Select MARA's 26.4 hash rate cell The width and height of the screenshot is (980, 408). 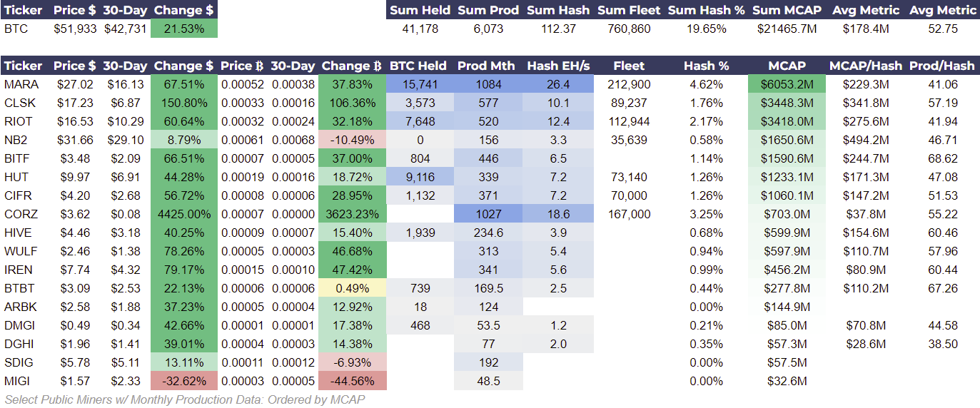point(558,84)
